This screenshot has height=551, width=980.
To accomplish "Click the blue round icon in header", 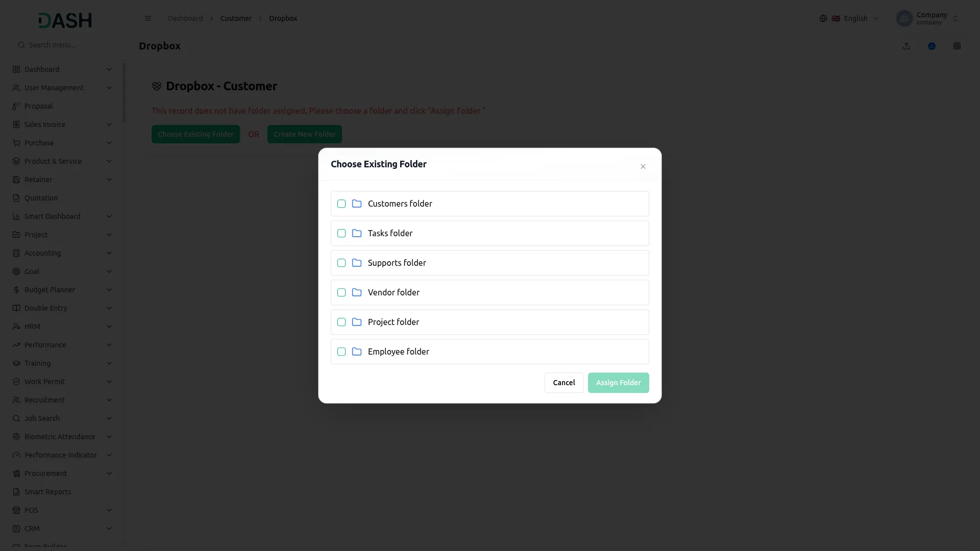I will 932,46.
